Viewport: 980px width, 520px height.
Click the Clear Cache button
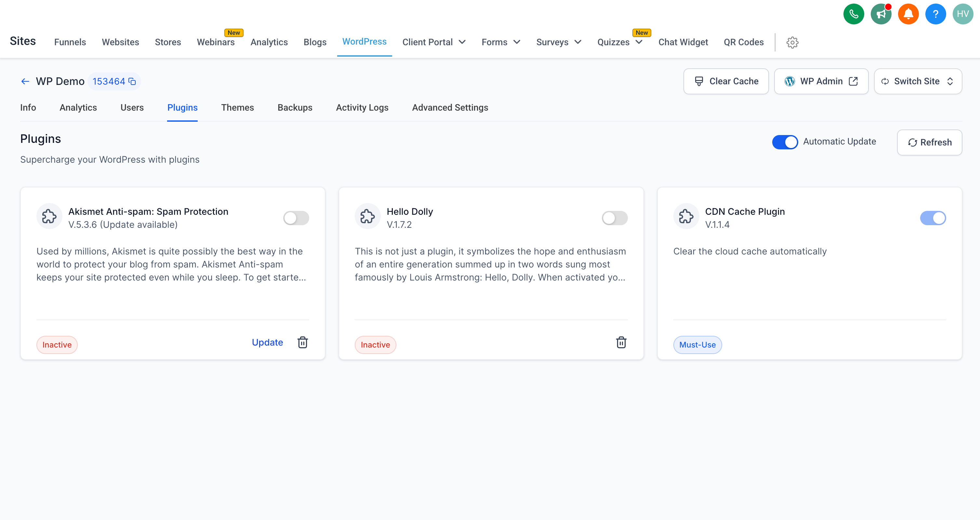tap(725, 81)
